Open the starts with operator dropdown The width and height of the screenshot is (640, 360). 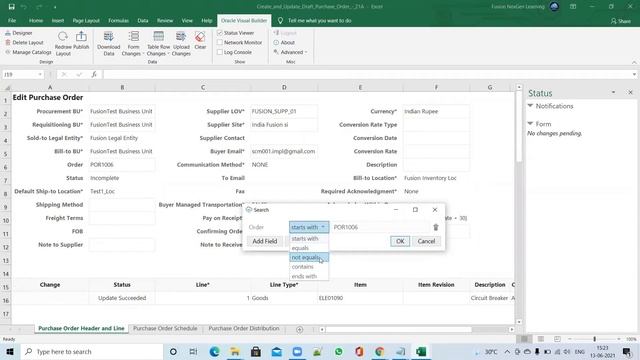pyautogui.click(x=309, y=227)
